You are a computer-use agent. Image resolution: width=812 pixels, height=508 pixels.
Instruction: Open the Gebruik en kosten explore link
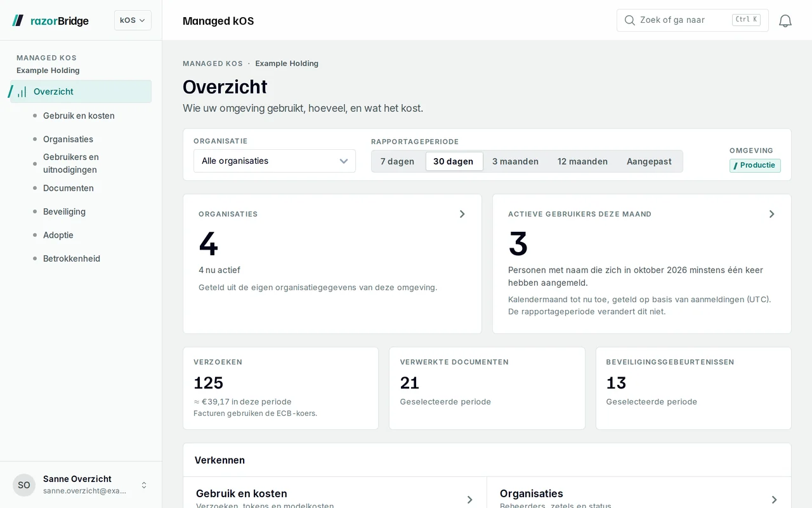click(335, 494)
